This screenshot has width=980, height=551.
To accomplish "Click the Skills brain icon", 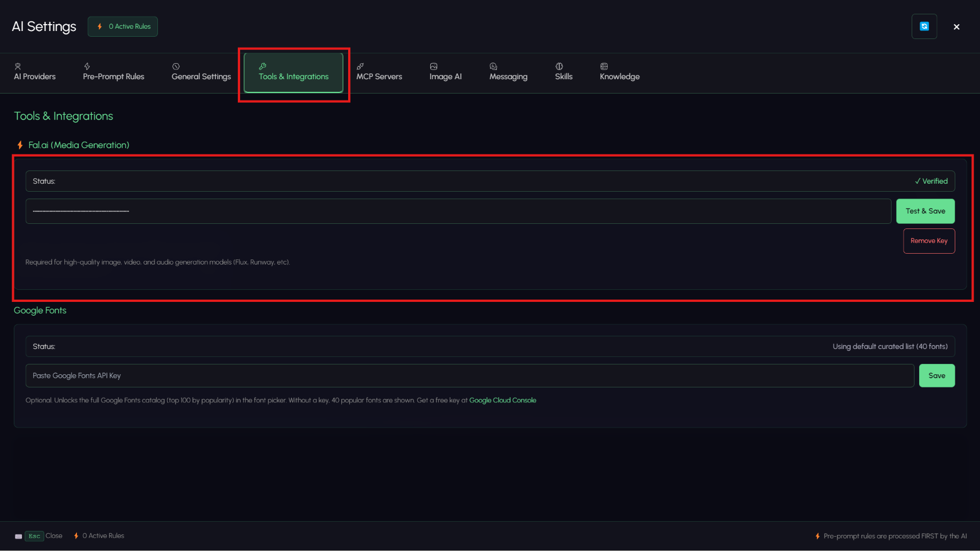I will tap(559, 67).
